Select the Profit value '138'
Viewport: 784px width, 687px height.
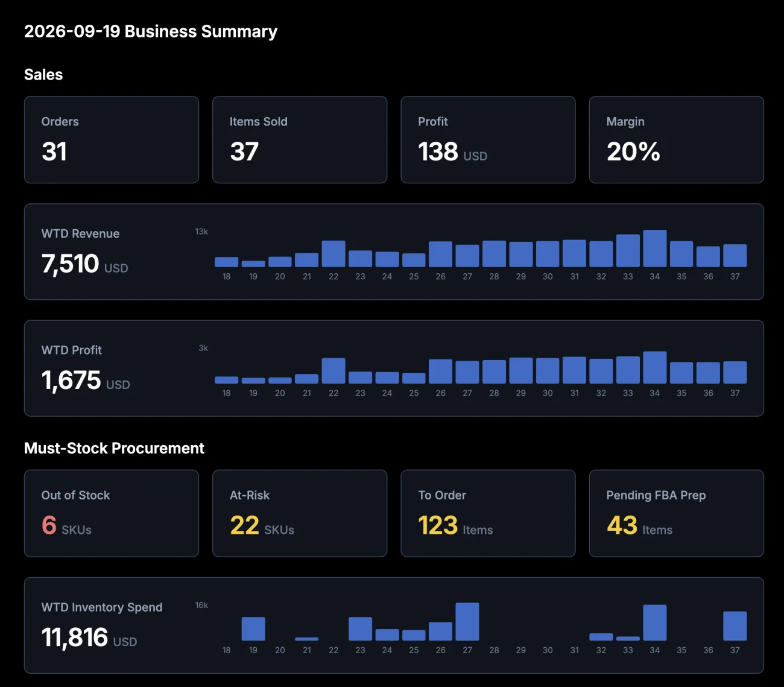[438, 151]
